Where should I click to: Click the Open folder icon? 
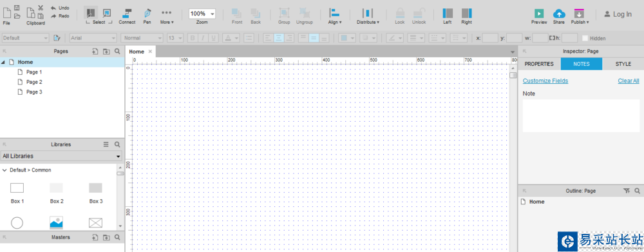[x=17, y=17]
